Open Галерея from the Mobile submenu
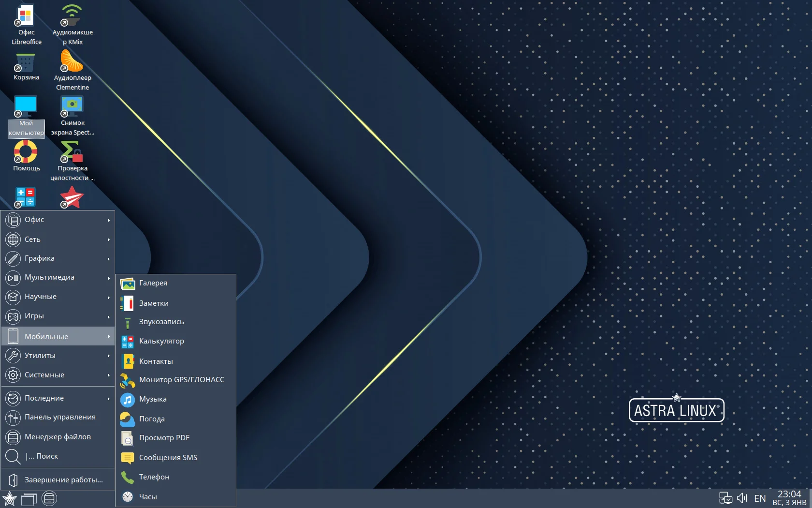 (x=153, y=283)
